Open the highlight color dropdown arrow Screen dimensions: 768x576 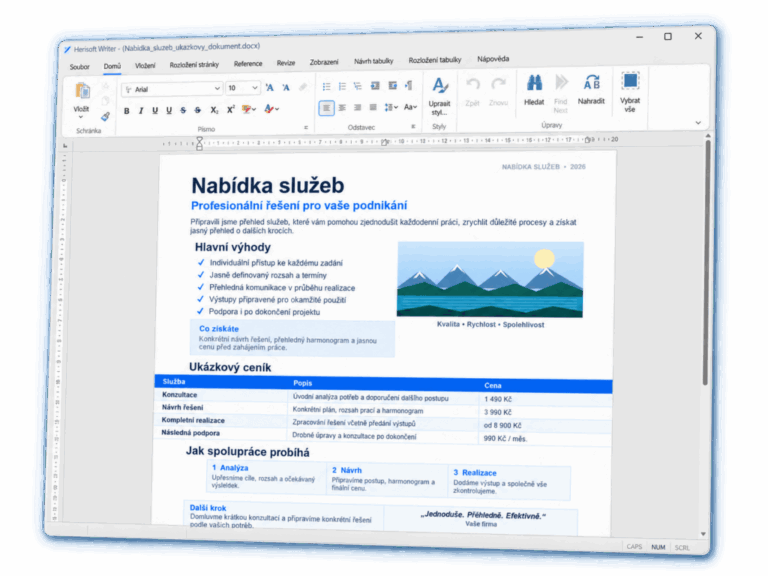click(254, 109)
